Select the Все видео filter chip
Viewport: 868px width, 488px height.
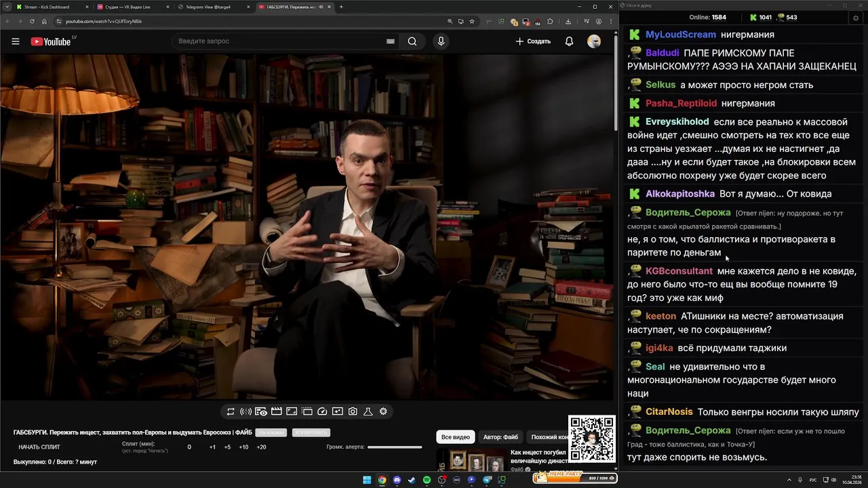455,437
